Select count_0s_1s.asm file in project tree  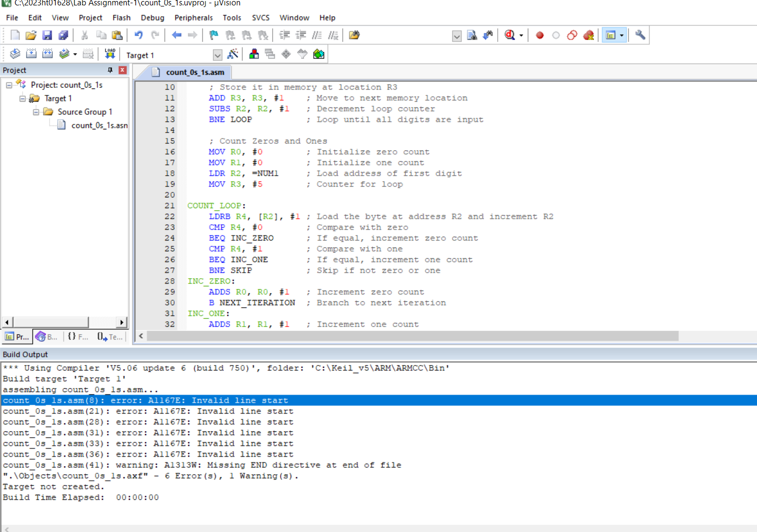(x=99, y=126)
